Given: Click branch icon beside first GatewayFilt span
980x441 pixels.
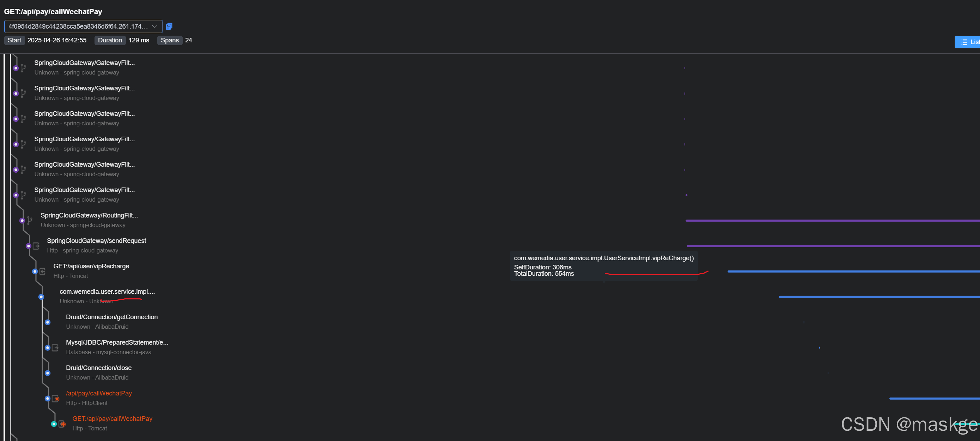Looking at the screenshot, I should coord(24,68).
